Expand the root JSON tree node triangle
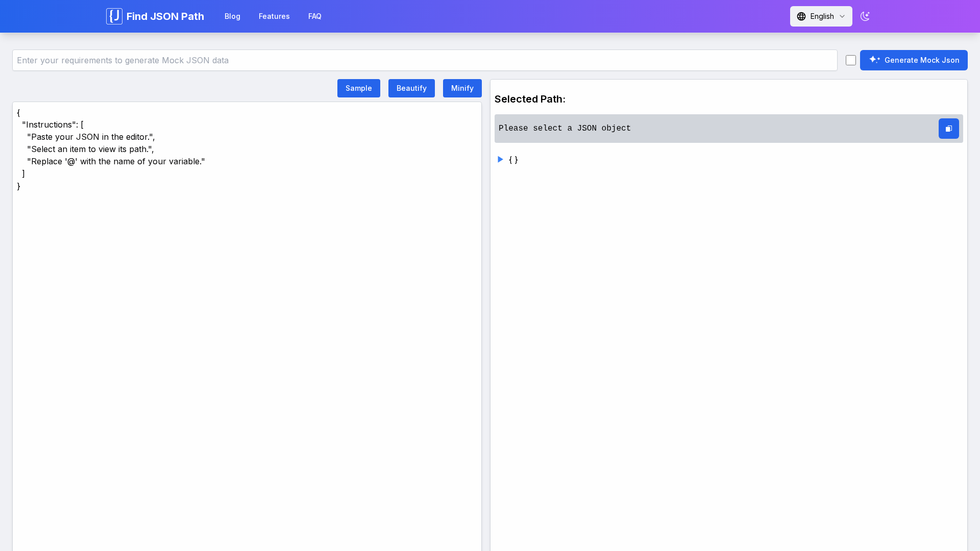980x551 pixels. [500, 160]
